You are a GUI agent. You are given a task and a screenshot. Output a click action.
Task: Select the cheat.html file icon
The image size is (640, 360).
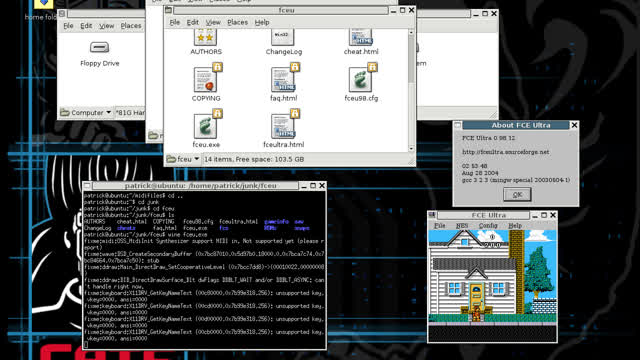[x=361, y=38]
